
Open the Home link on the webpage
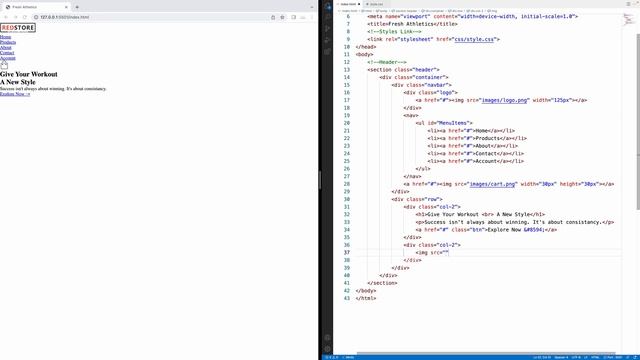5,37
